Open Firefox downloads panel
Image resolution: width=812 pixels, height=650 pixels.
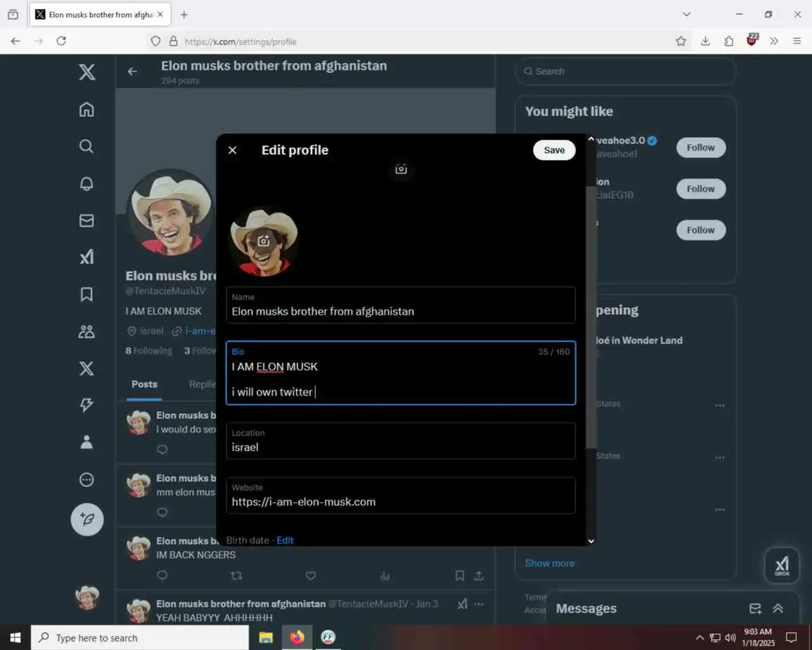click(x=705, y=41)
